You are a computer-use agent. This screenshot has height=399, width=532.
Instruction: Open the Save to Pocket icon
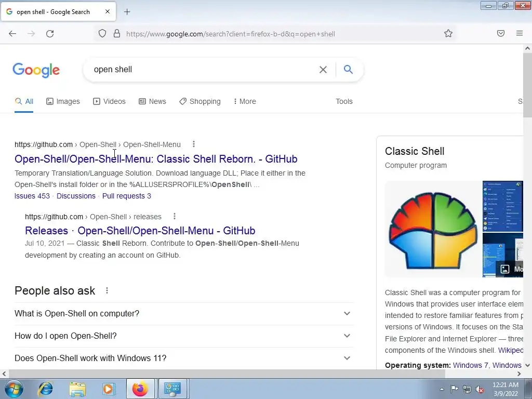[x=501, y=33]
